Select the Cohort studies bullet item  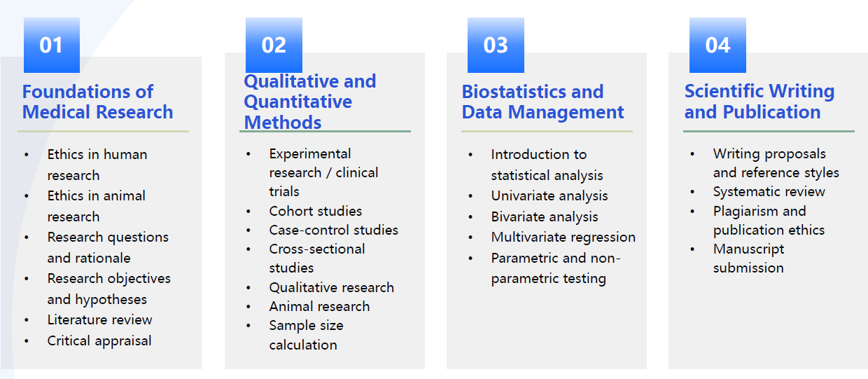315,211
